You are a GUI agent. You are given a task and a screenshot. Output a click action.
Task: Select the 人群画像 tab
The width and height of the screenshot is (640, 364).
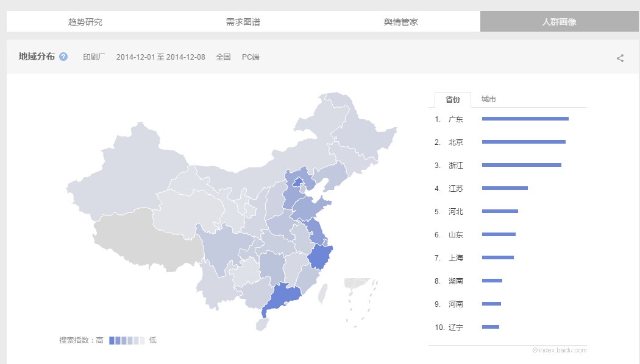point(559,21)
